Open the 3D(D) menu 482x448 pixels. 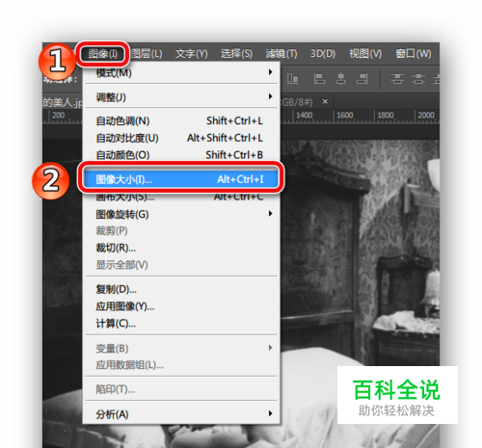click(x=323, y=54)
